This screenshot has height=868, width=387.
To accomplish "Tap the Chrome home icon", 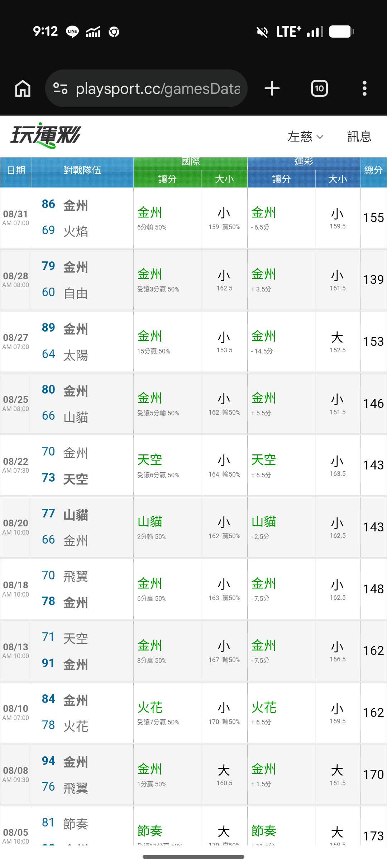I will pos(23,88).
